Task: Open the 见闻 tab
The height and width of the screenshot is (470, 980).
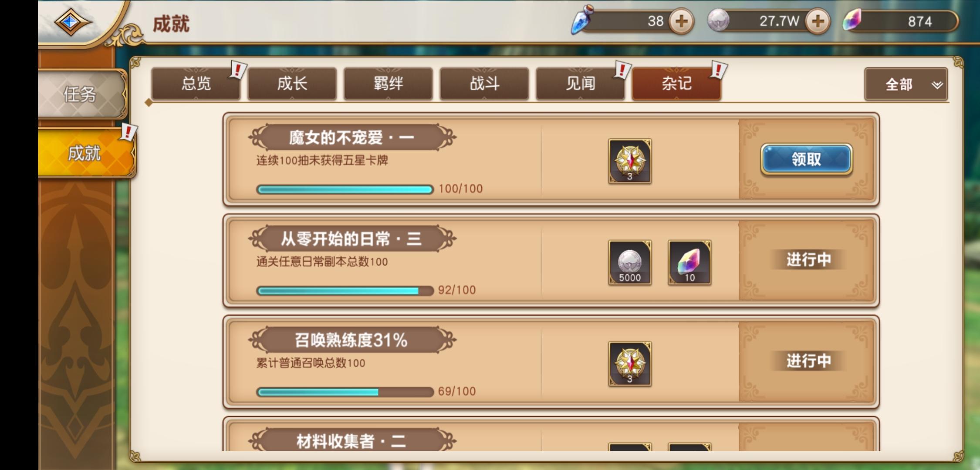Action: pyautogui.click(x=581, y=84)
